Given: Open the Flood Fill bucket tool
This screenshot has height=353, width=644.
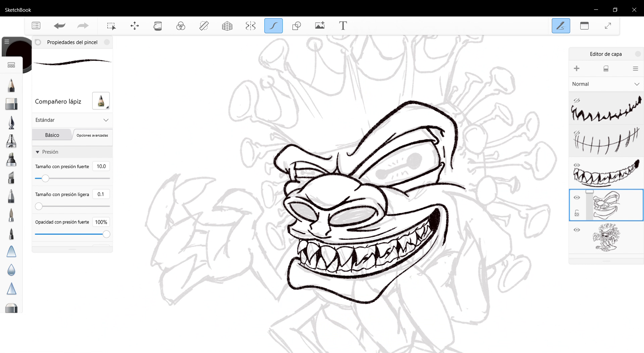Looking at the screenshot, I should (x=158, y=26).
